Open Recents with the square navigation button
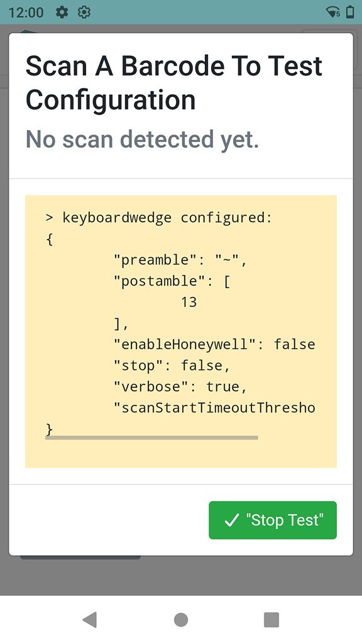This screenshot has height=644, width=362. [x=271, y=619]
